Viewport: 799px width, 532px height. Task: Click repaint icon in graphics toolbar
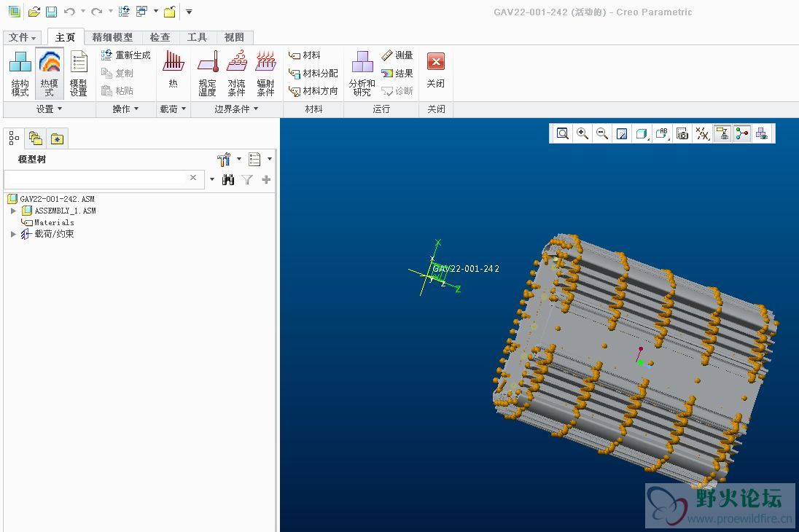point(622,133)
